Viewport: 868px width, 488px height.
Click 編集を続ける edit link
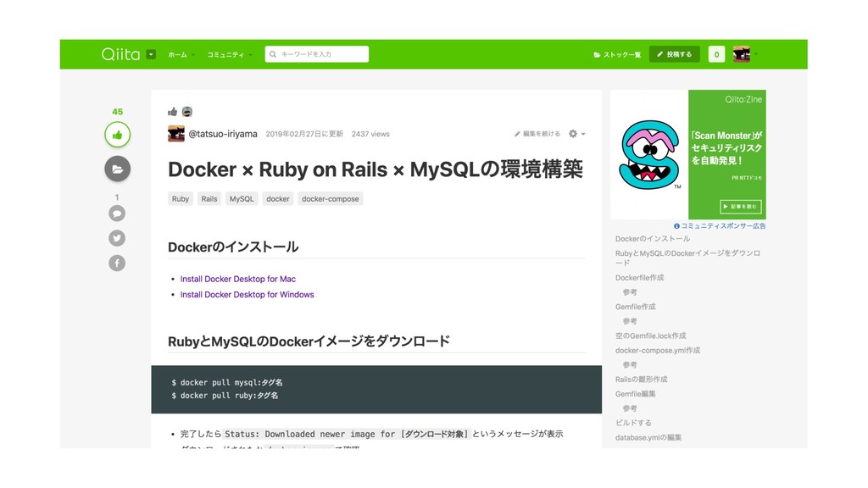click(x=537, y=134)
